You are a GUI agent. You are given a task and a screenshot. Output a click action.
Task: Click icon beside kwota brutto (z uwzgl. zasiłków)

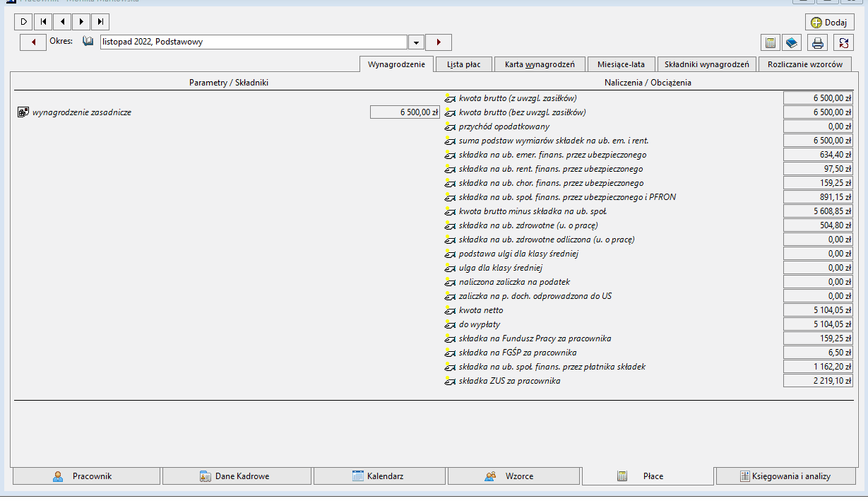pyautogui.click(x=450, y=98)
